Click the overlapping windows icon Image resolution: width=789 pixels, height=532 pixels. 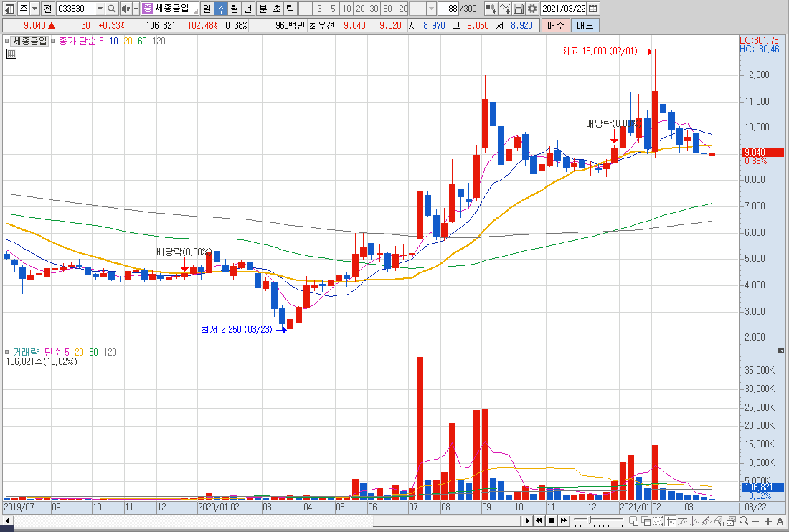(x=646, y=521)
